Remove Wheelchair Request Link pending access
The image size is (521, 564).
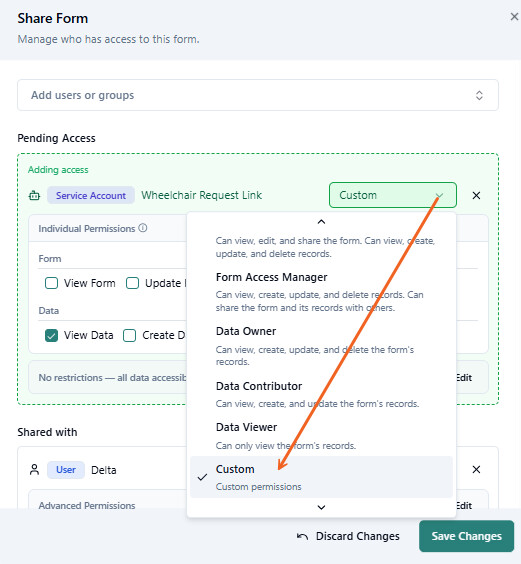[x=476, y=195]
